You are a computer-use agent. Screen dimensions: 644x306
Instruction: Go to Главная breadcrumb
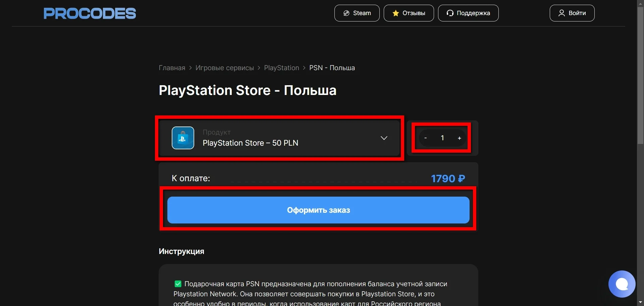point(172,68)
